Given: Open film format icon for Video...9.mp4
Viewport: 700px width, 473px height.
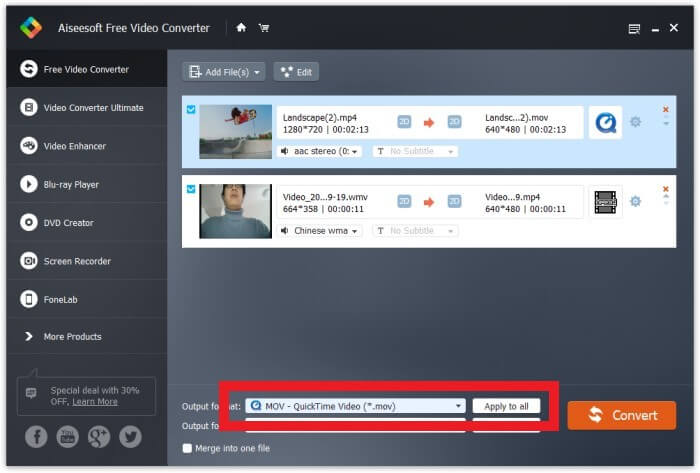Looking at the screenshot, I should tap(605, 202).
